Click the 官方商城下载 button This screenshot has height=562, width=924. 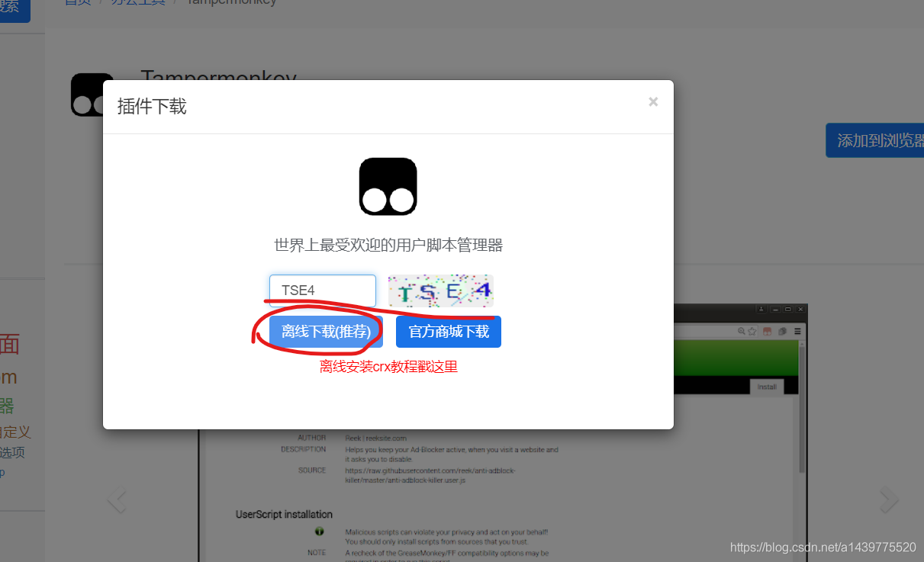coord(449,332)
